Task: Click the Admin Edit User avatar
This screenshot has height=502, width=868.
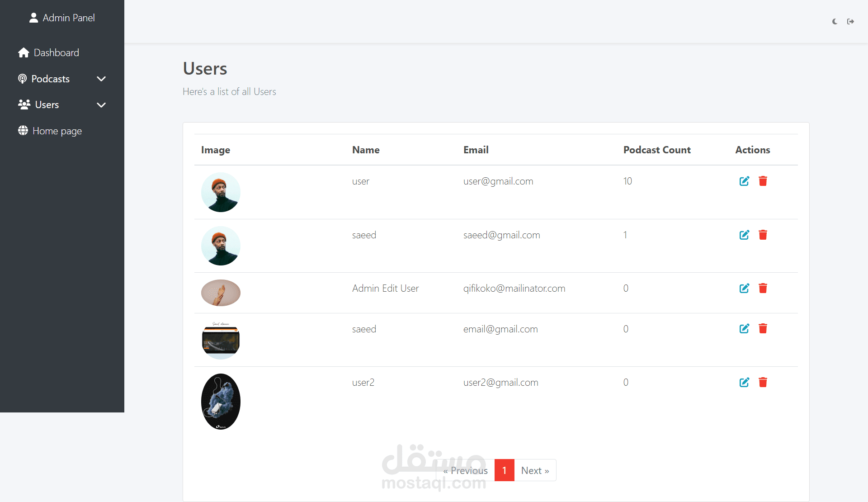Action: tap(221, 293)
